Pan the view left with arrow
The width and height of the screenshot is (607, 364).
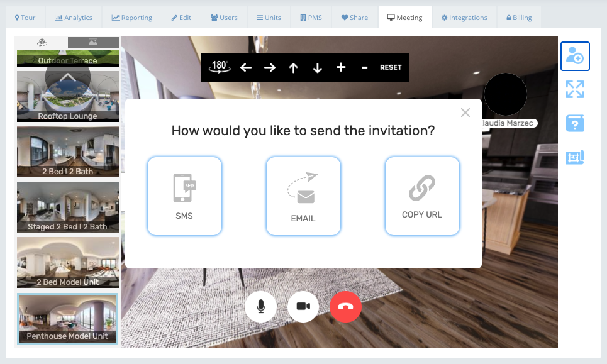point(246,68)
